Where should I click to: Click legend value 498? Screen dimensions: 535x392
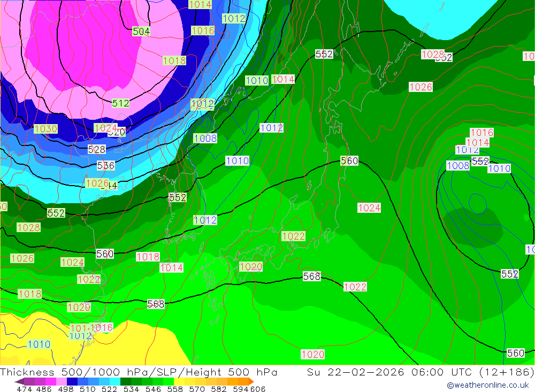(x=65, y=389)
